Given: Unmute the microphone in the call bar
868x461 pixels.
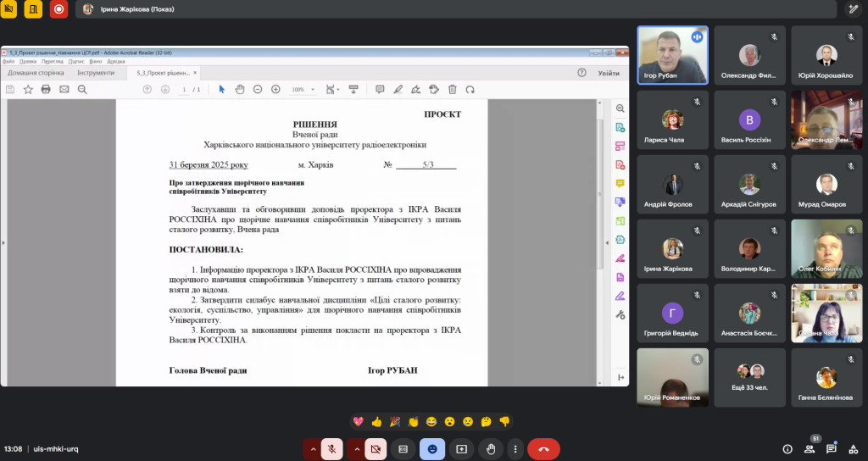Looking at the screenshot, I should point(331,448).
